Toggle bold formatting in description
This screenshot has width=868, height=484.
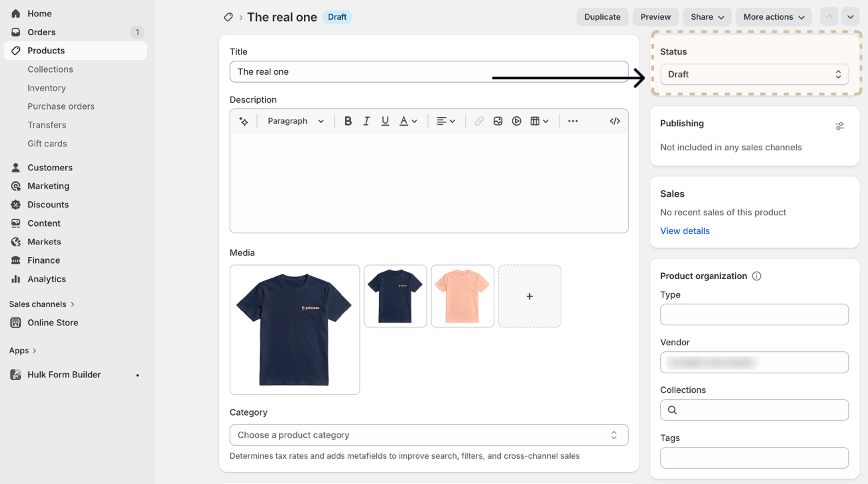click(x=348, y=121)
